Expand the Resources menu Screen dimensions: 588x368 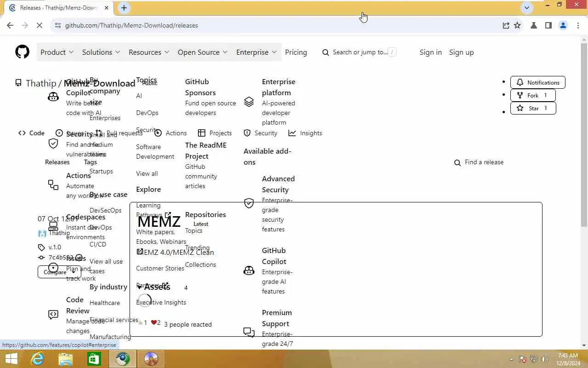(149, 52)
